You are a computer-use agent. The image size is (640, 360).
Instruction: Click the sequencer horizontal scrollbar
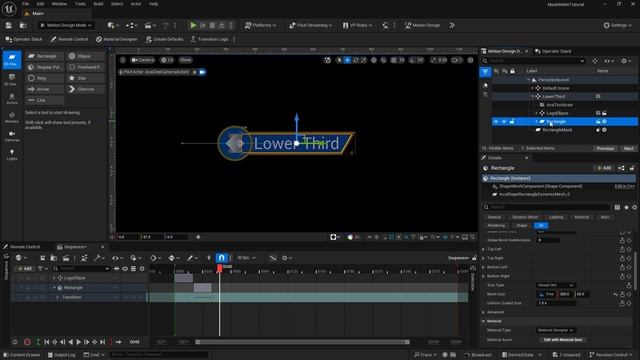pos(302,342)
